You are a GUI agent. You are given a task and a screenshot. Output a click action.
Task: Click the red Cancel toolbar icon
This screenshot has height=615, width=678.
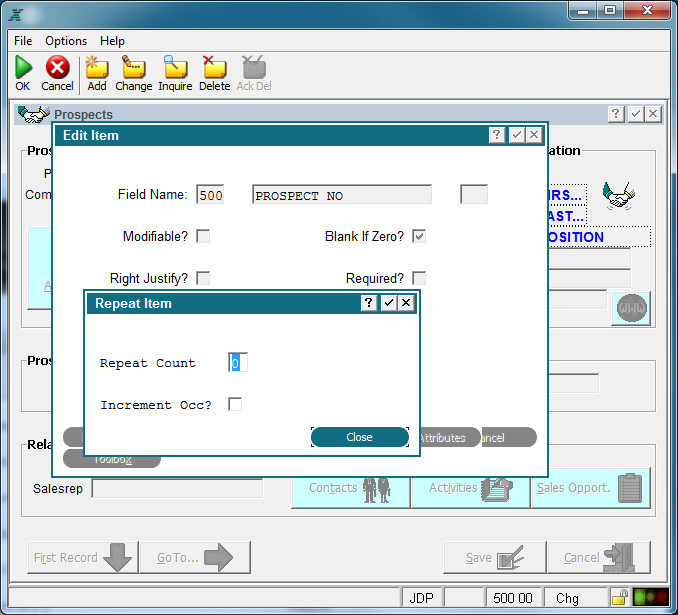pos(58,67)
